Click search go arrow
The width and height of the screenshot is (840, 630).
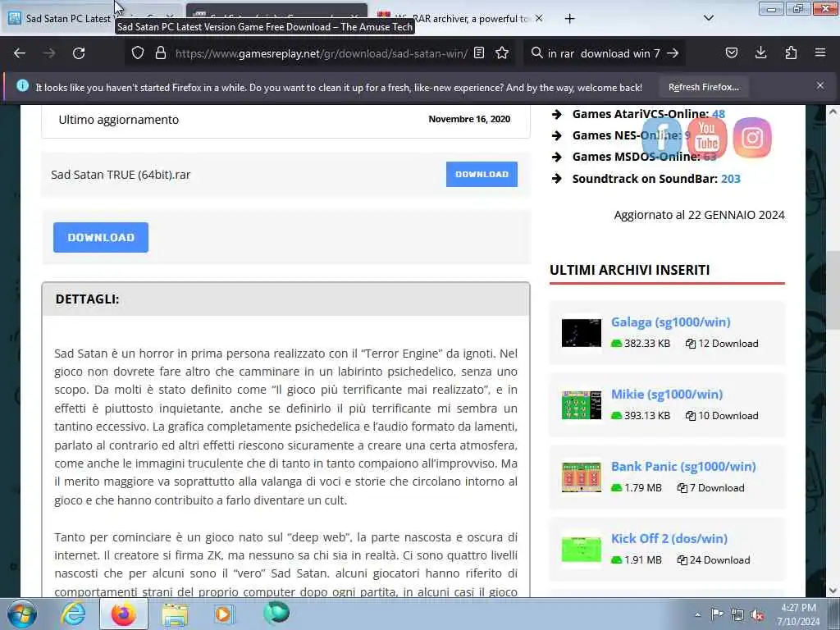673,53
